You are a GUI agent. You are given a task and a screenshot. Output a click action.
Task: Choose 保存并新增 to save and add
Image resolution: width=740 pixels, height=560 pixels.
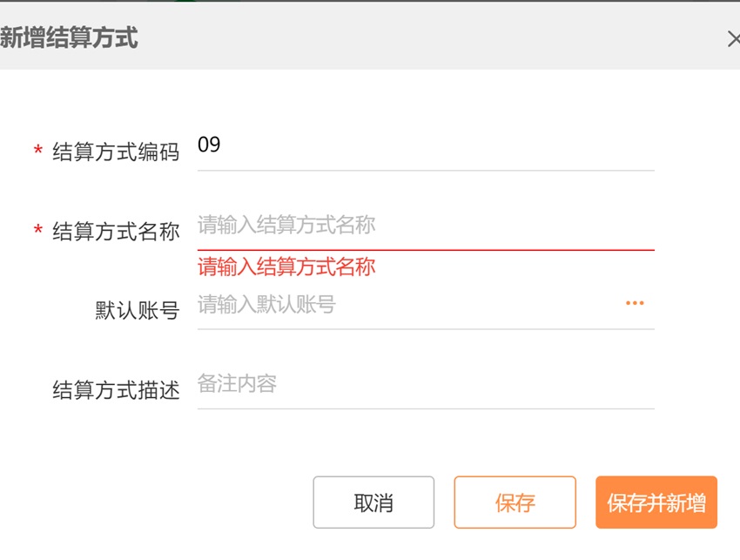tap(656, 503)
